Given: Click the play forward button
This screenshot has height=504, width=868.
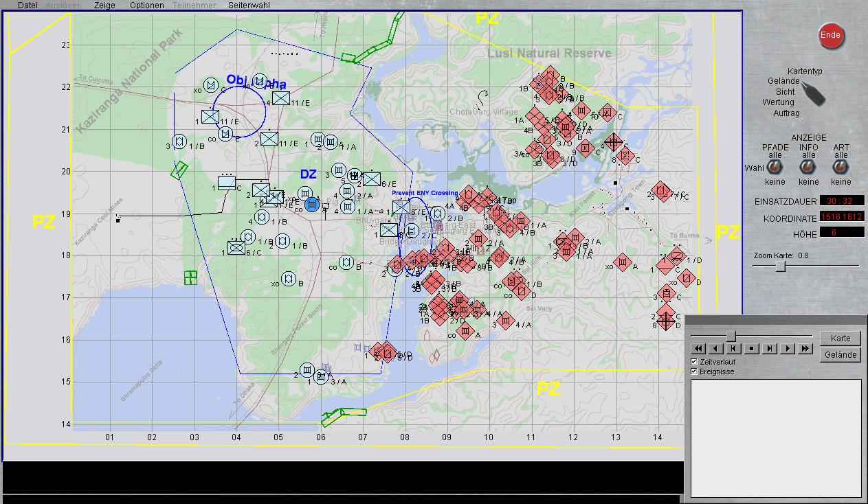Looking at the screenshot, I should [x=788, y=349].
